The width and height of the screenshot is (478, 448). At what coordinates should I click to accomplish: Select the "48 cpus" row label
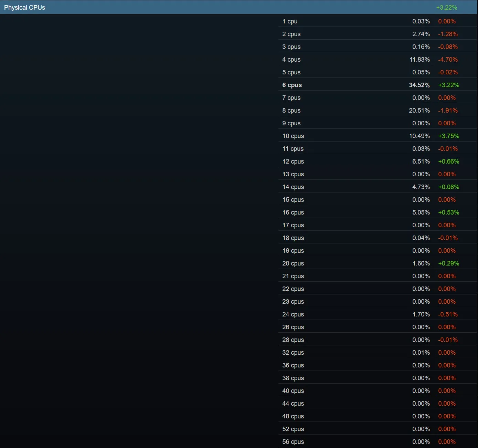pos(293,416)
